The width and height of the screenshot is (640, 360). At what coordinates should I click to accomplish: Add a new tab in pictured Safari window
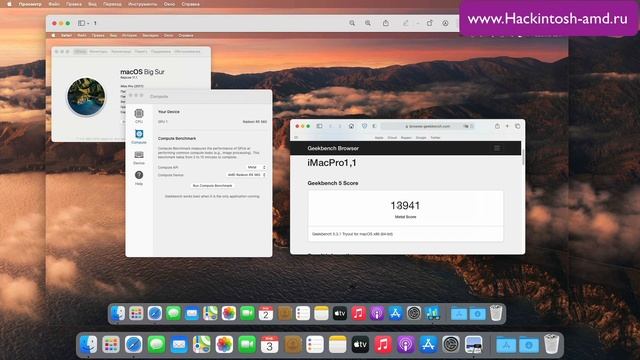pos(507,126)
